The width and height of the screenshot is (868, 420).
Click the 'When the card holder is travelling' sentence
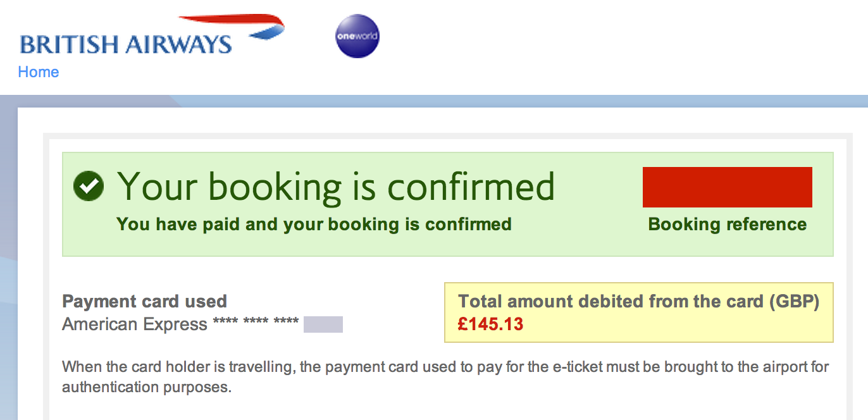pyautogui.click(x=445, y=367)
